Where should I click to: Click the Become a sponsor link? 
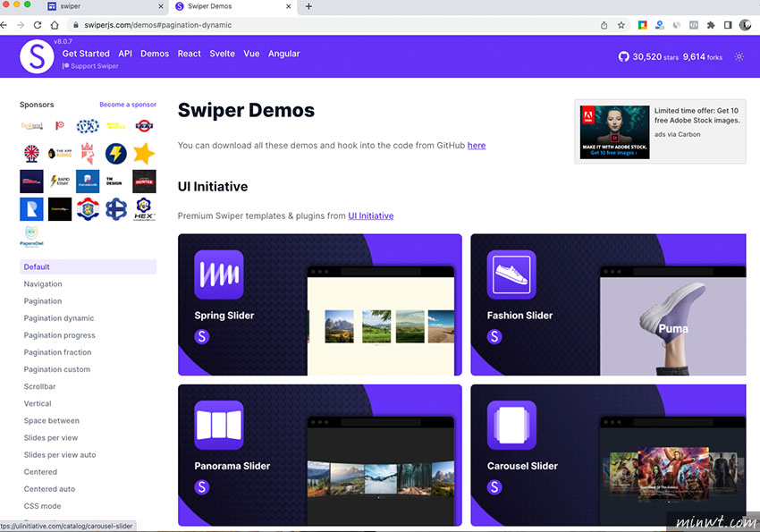click(x=128, y=105)
